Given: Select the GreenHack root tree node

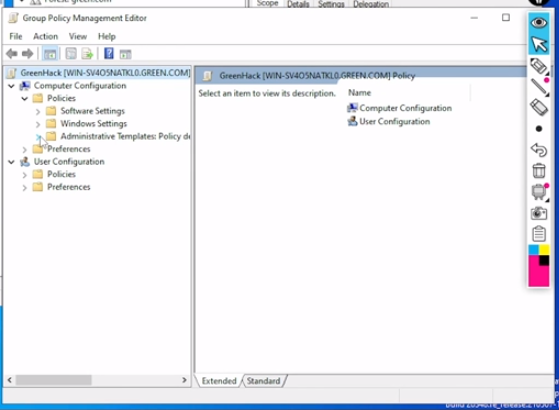Looking at the screenshot, I should (105, 73).
